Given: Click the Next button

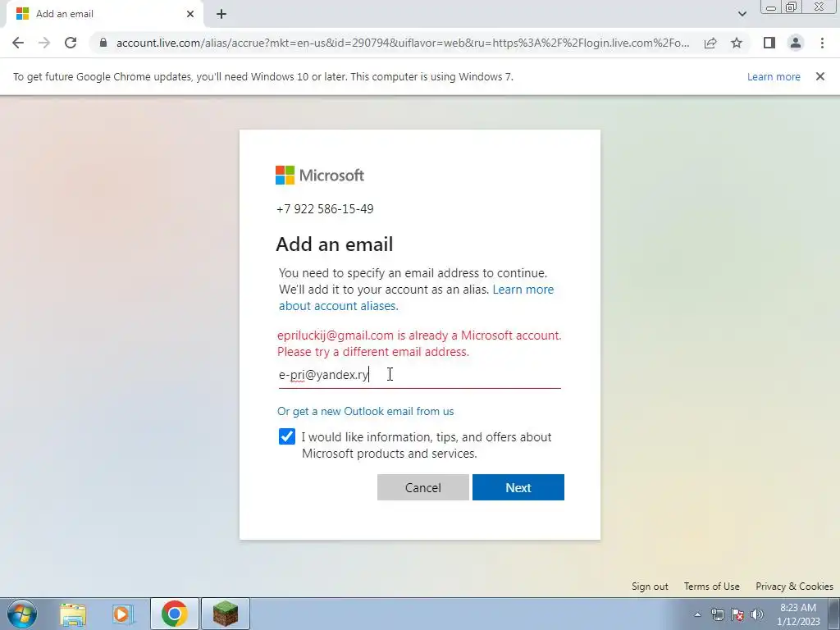Looking at the screenshot, I should tap(518, 487).
